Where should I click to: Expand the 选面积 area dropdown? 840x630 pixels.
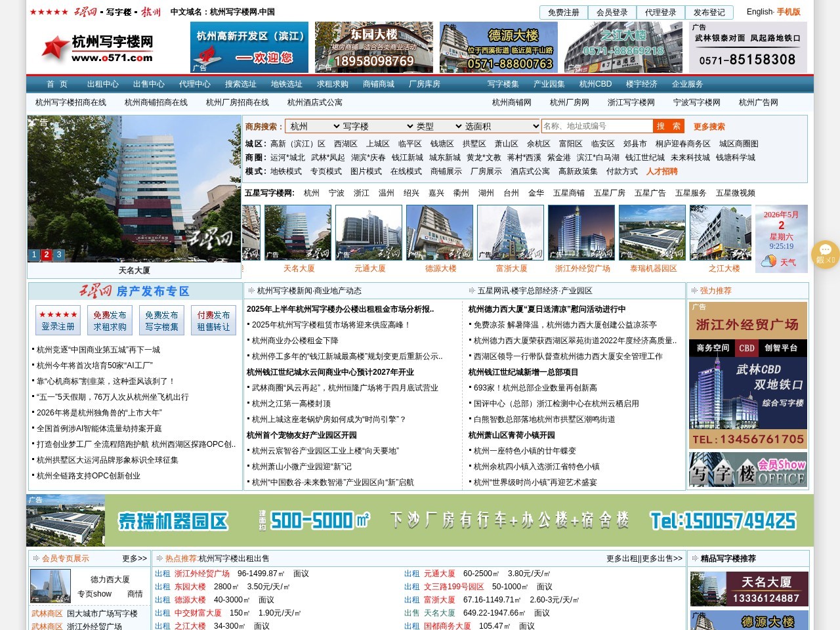502,126
